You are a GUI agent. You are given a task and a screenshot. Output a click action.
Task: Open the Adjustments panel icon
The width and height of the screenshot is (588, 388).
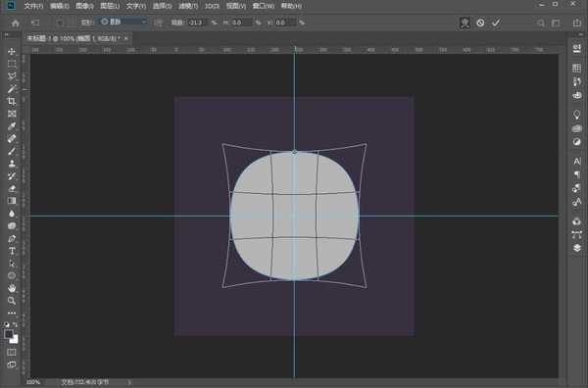click(577, 142)
